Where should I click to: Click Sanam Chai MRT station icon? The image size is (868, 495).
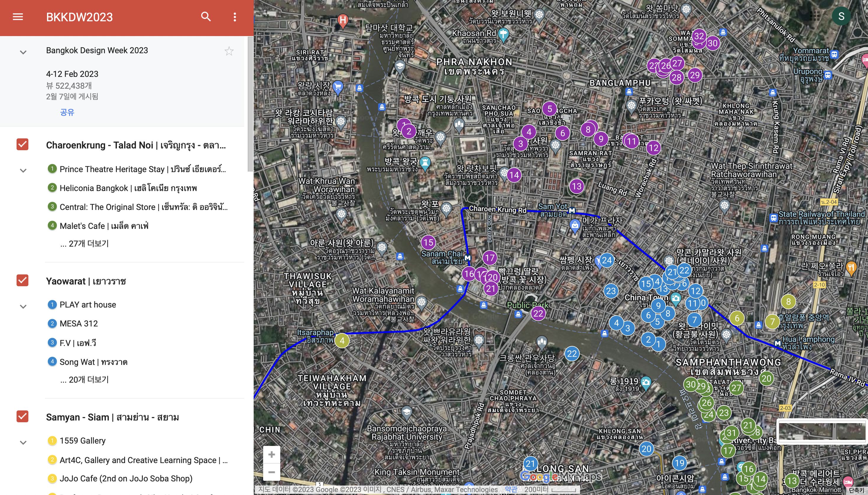[468, 258]
